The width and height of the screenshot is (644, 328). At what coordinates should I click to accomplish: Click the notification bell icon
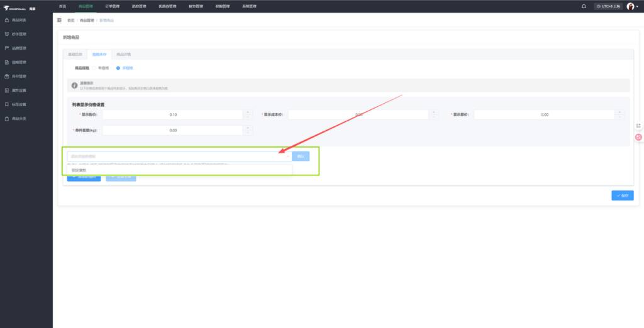click(x=584, y=6)
